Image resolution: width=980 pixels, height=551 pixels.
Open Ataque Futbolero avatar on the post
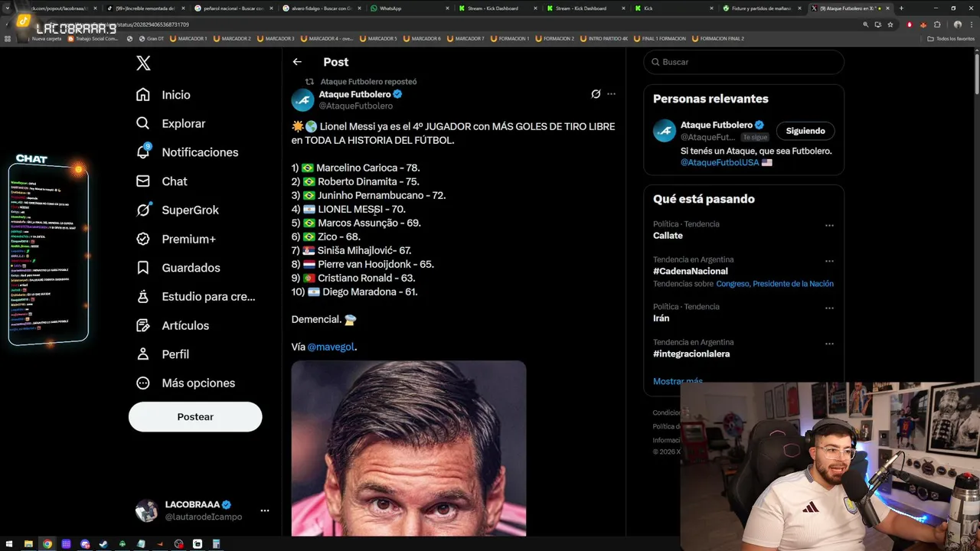(303, 100)
